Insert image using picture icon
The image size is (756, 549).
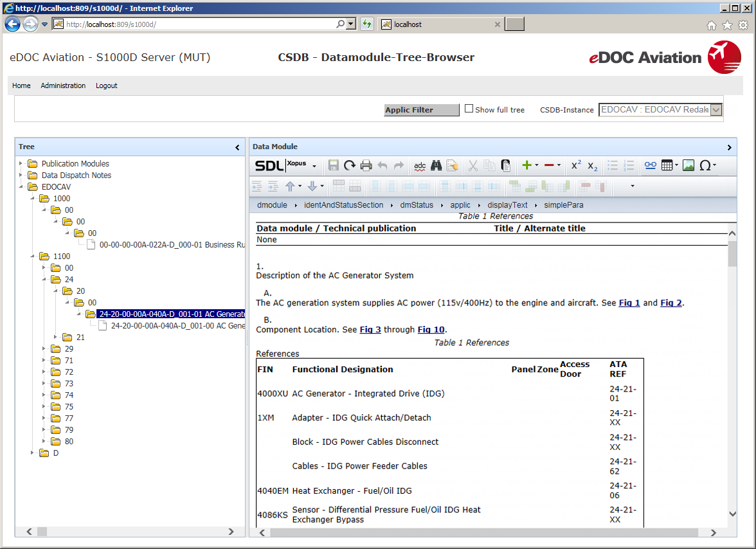(688, 166)
